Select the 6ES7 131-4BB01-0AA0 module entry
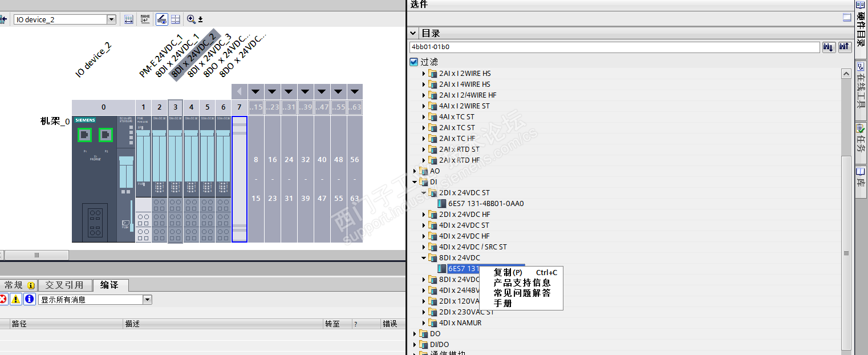This screenshot has width=868, height=355. (x=485, y=204)
